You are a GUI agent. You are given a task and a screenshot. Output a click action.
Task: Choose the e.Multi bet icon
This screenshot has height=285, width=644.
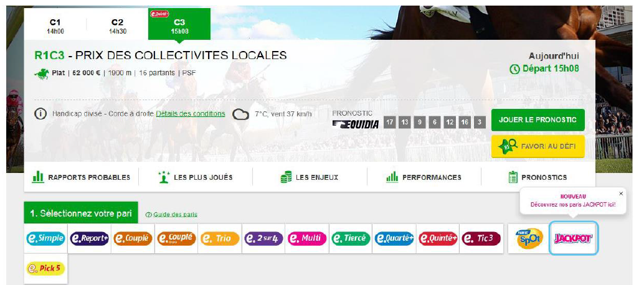[307, 238]
